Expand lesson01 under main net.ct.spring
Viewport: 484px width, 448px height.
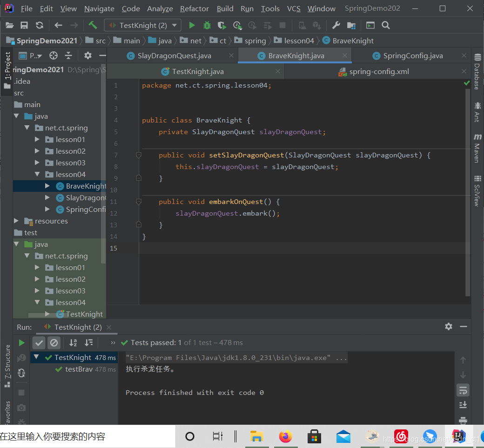pyautogui.click(x=37, y=139)
